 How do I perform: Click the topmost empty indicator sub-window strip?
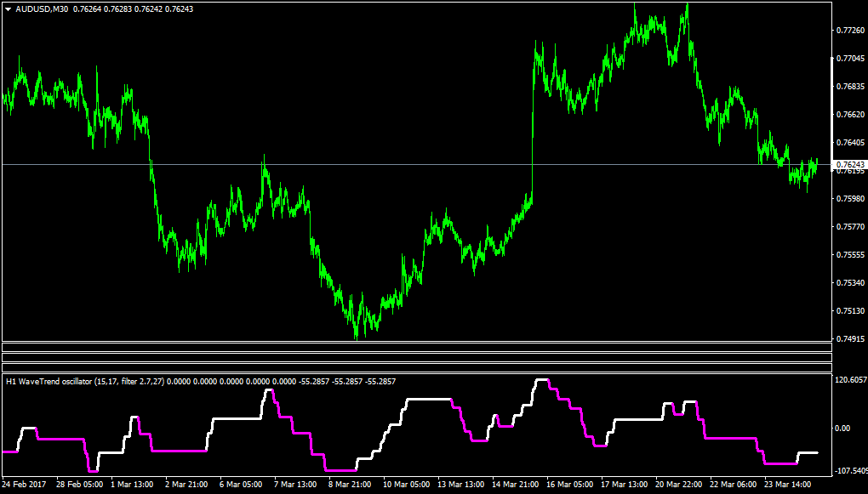coord(417,348)
